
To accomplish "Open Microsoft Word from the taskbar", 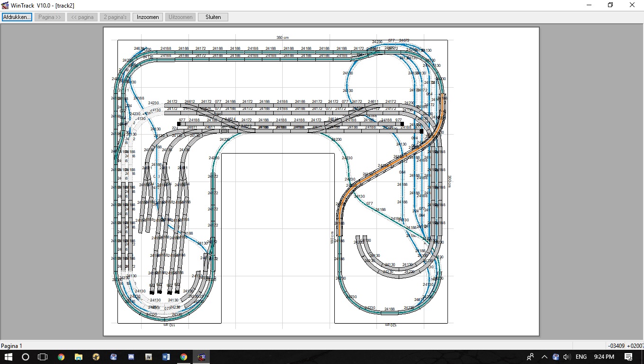I will point(166,357).
